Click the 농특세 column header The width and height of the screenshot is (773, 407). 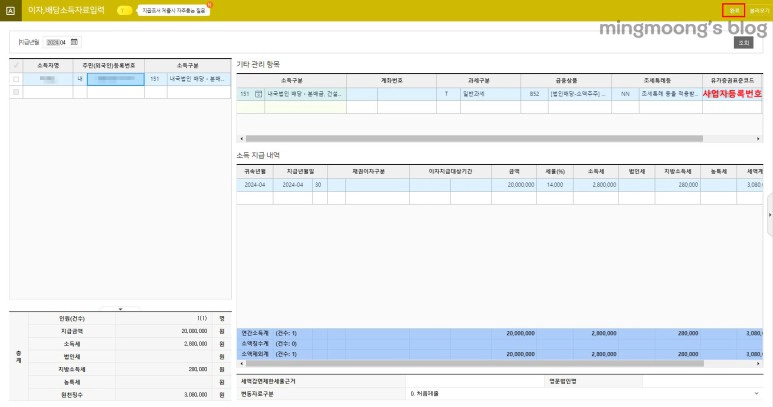719,171
